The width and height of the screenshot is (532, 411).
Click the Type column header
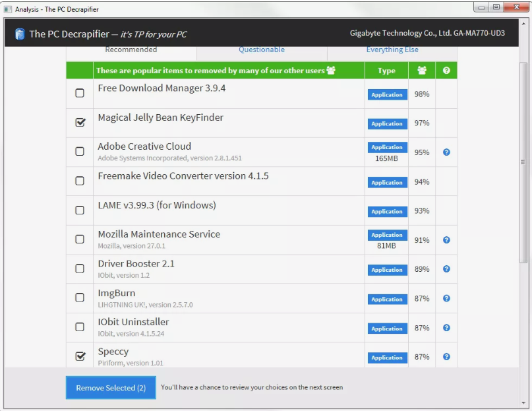click(x=386, y=71)
